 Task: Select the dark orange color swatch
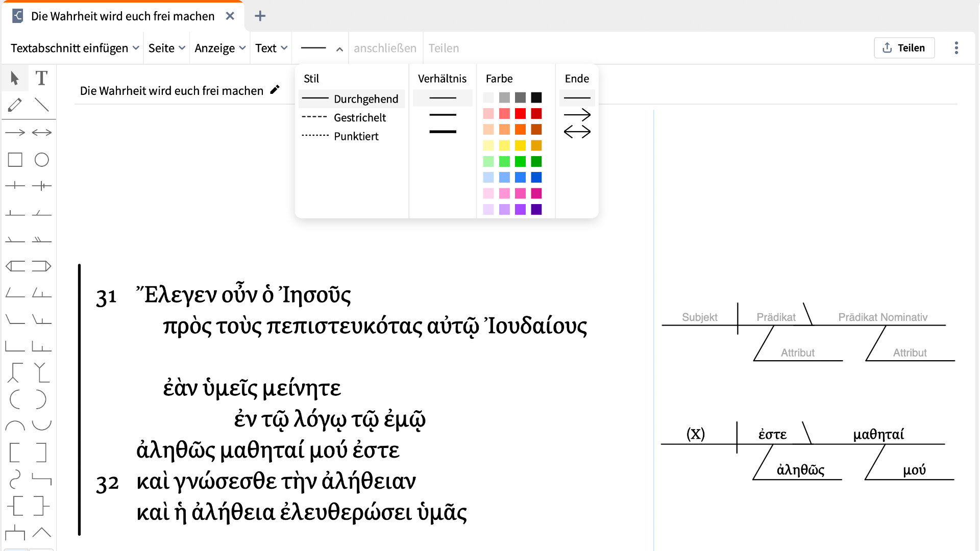tap(536, 129)
